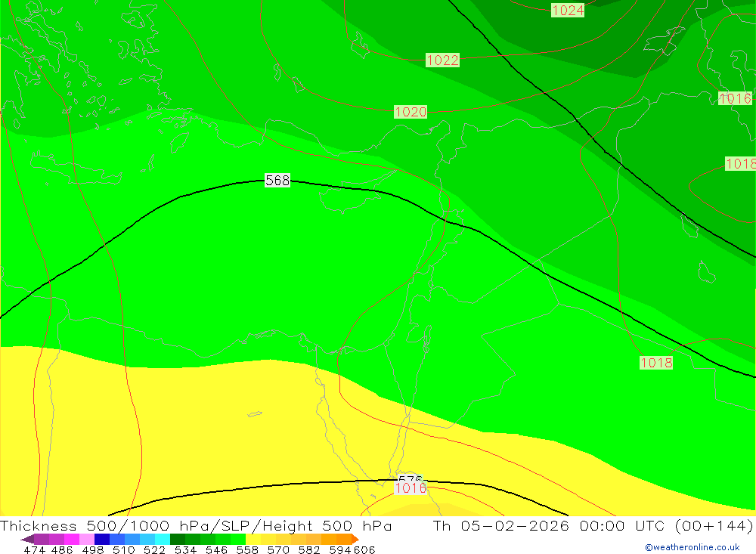Click the 486 legend value

[x=61, y=549]
